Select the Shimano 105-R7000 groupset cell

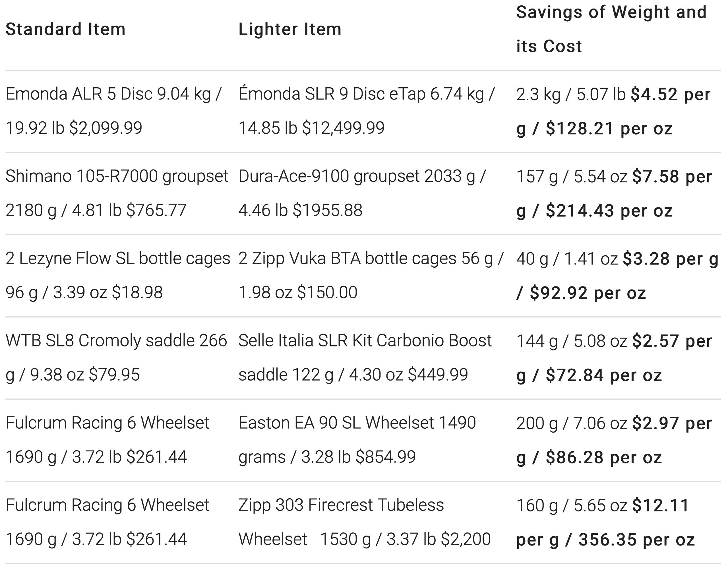coord(117,193)
